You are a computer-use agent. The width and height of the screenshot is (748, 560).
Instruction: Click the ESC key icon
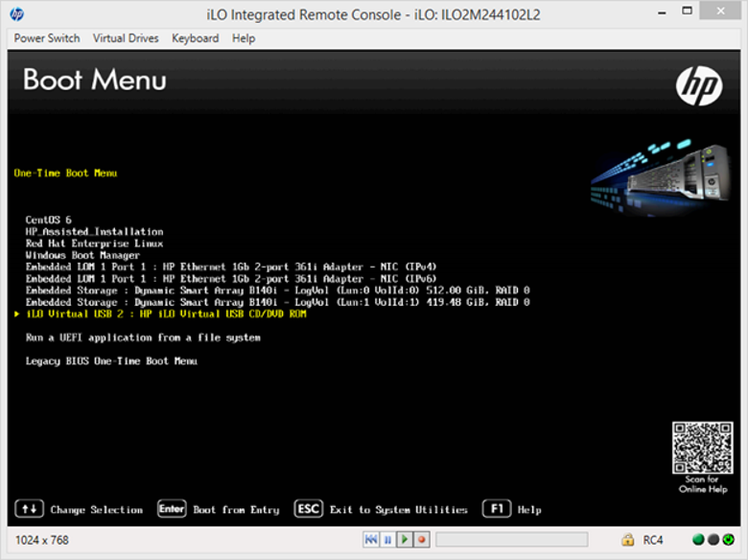point(308,509)
